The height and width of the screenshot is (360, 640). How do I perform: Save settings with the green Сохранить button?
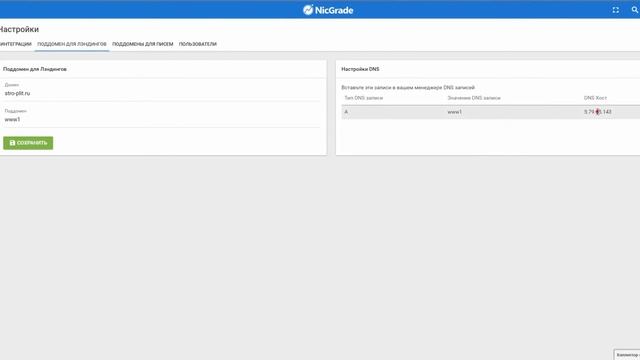(x=28, y=143)
